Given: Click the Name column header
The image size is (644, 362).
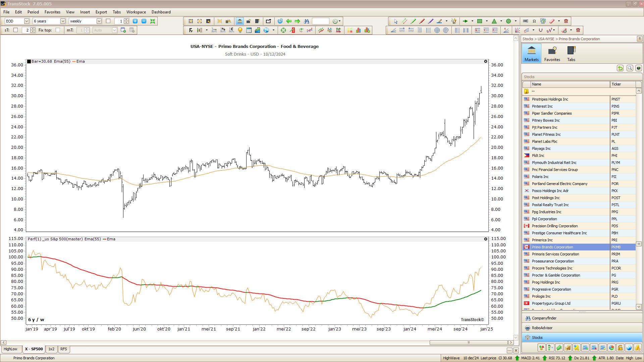Looking at the screenshot, I should 570,84.
